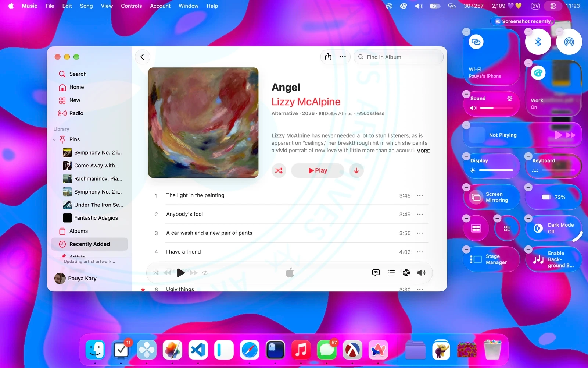Open more options for Anybody's fool
Viewport: 588px width, 368px height.
420,214
